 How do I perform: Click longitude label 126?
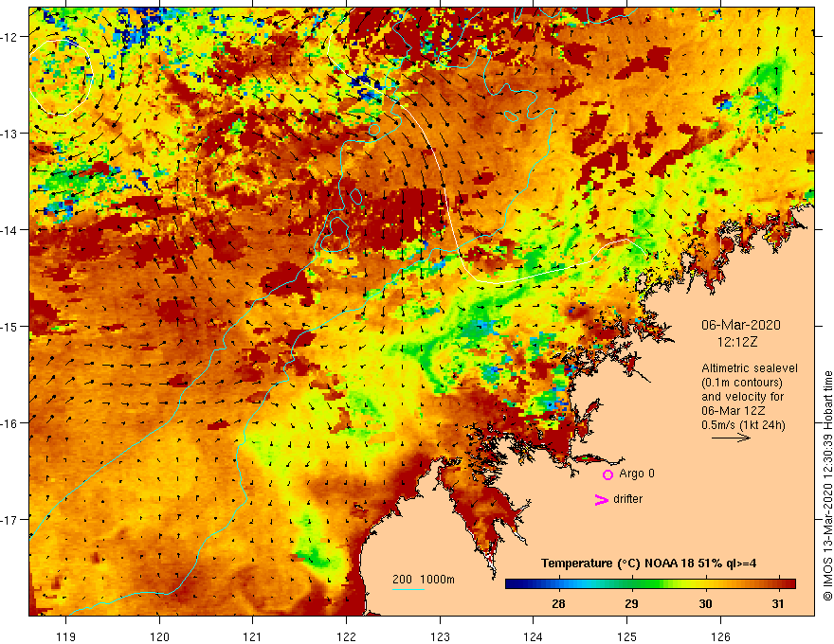pos(720,636)
